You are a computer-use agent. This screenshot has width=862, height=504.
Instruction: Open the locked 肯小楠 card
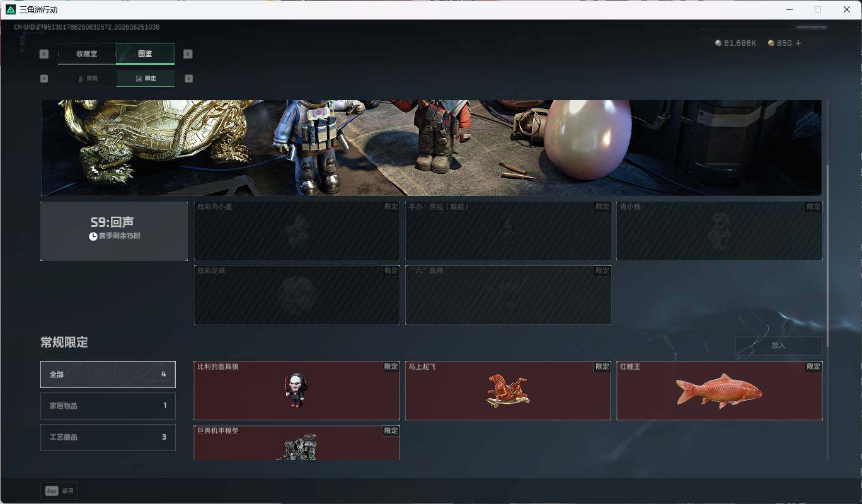[x=719, y=231]
